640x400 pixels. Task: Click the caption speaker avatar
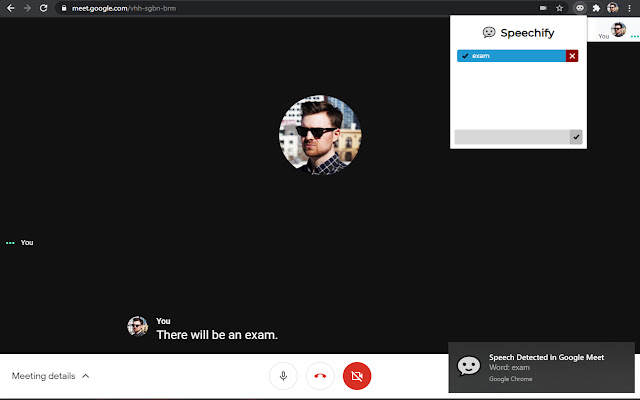137,326
